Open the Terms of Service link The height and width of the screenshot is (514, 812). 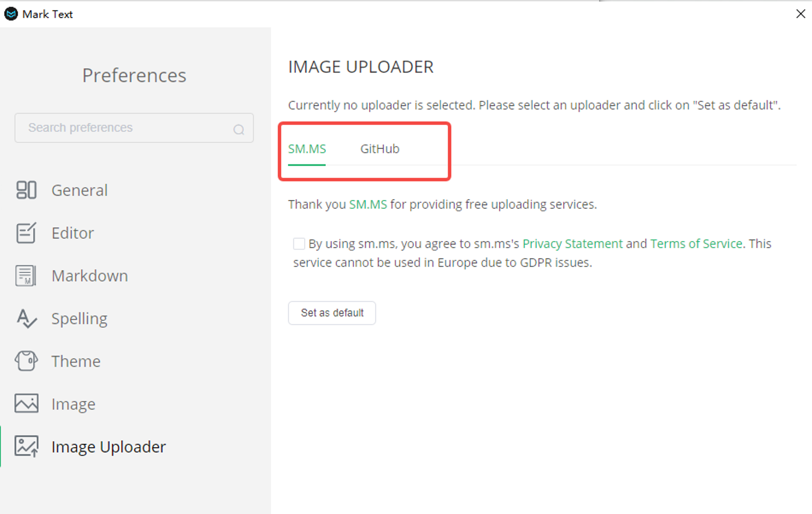(x=697, y=244)
